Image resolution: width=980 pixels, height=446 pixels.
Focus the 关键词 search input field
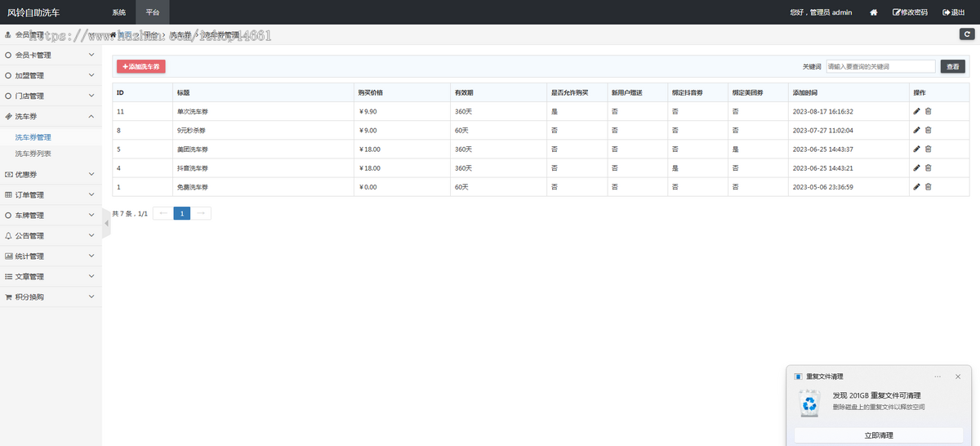coord(880,67)
